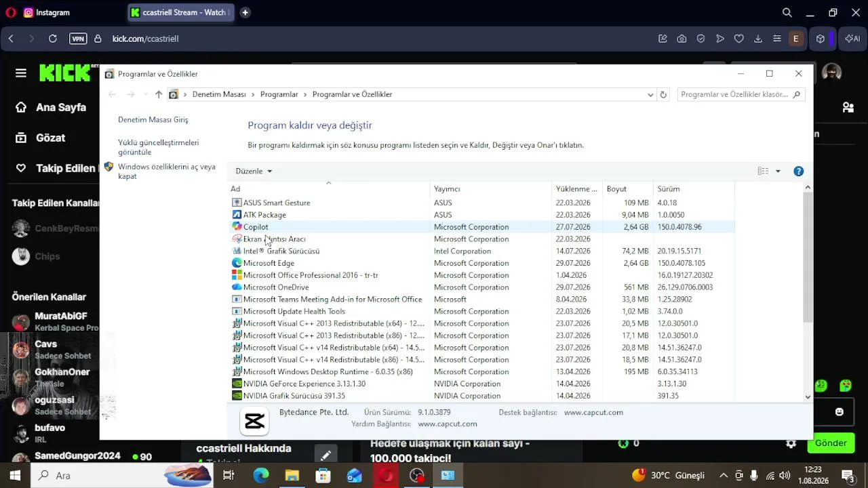Open Microsoft Store from the taskbar
This screenshot has height=488, width=868.
323,475
